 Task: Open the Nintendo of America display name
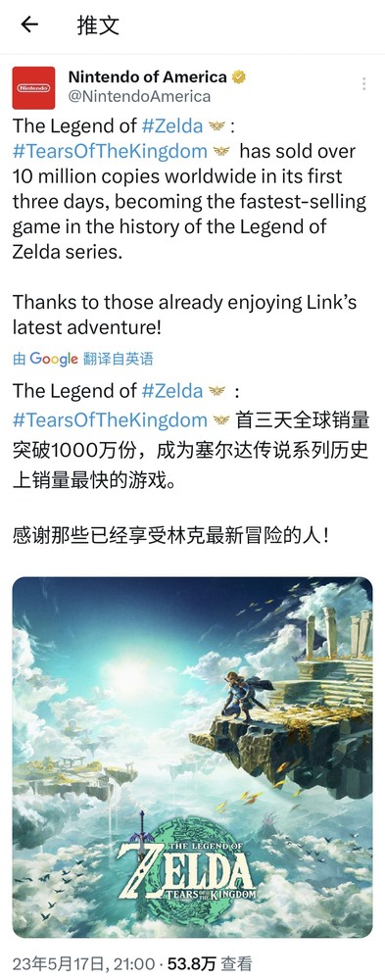pos(148,76)
